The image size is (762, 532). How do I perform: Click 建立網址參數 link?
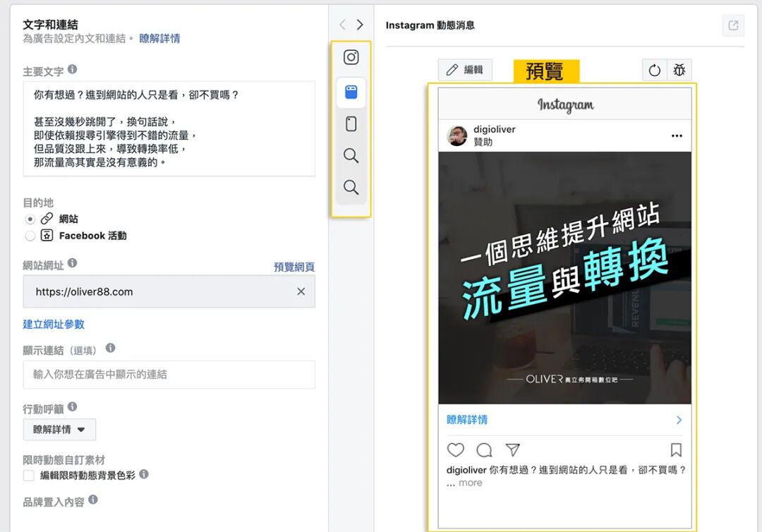coord(54,324)
